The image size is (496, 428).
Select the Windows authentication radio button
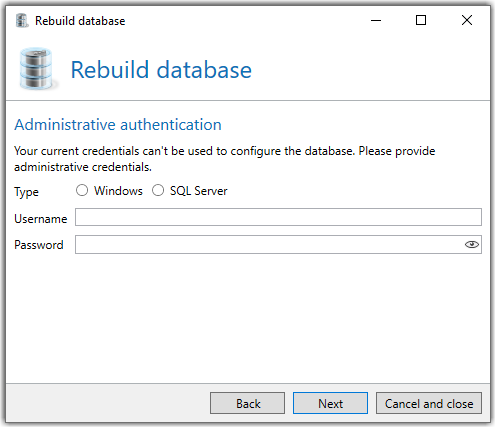[82, 191]
